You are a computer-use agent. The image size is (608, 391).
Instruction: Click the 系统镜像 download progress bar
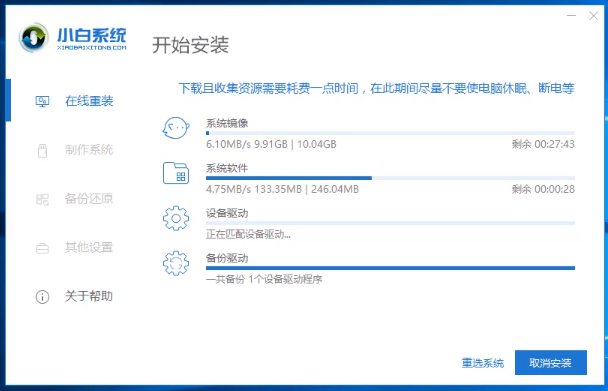(x=390, y=133)
